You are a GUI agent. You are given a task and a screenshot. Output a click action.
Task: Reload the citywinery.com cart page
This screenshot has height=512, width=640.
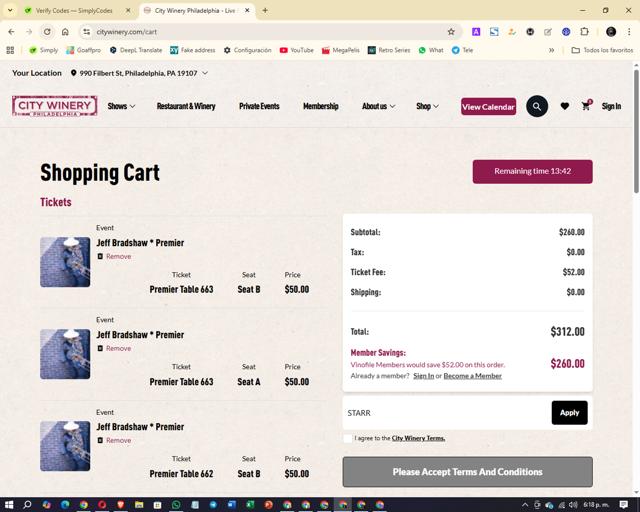click(x=47, y=31)
